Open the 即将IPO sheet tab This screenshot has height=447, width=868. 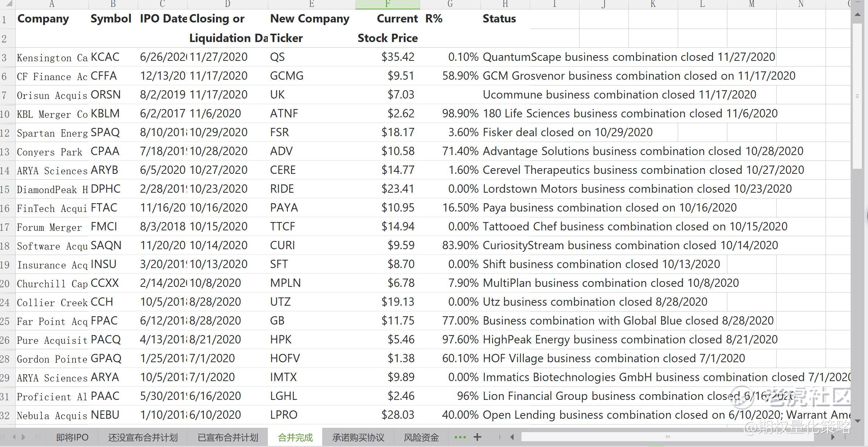click(x=72, y=438)
